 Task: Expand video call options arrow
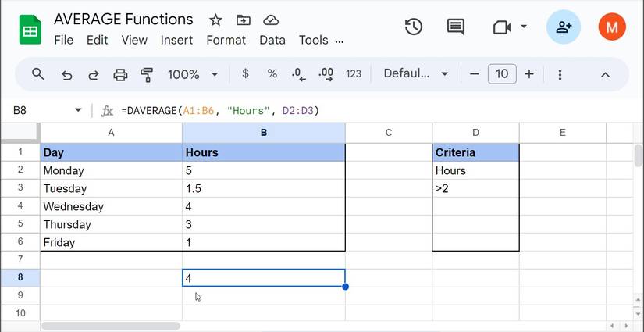pyautogui.click(x=524, y=27)
